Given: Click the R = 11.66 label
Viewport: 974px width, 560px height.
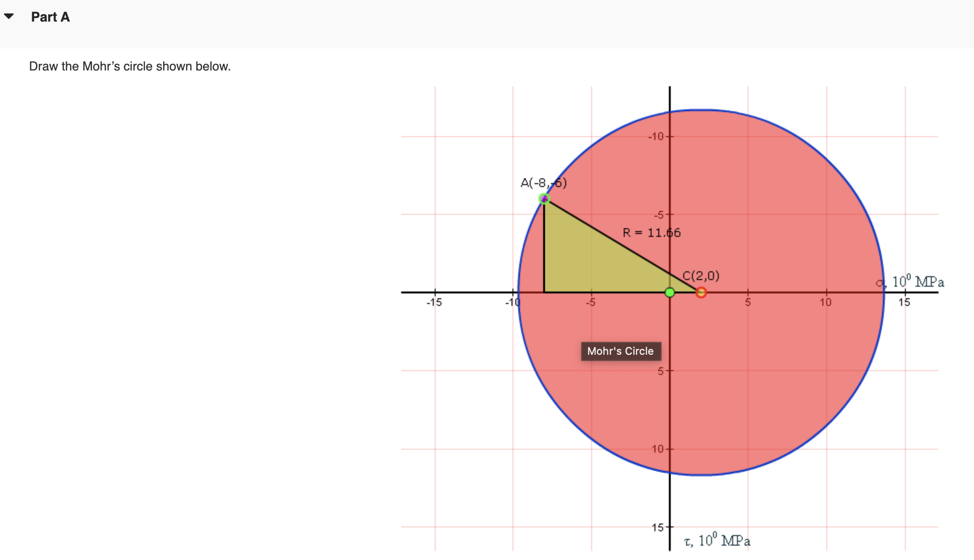Looking at the screenshot, I should point(652,233).
